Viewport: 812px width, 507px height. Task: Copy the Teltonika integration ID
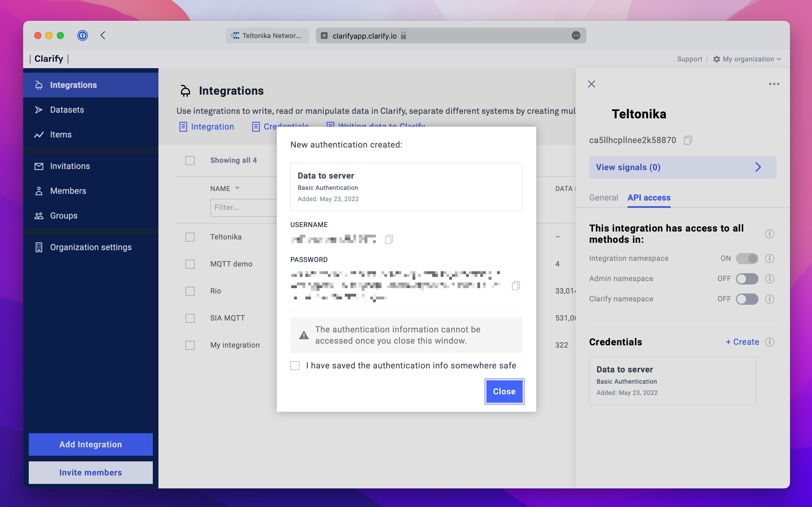pos(687,140)
